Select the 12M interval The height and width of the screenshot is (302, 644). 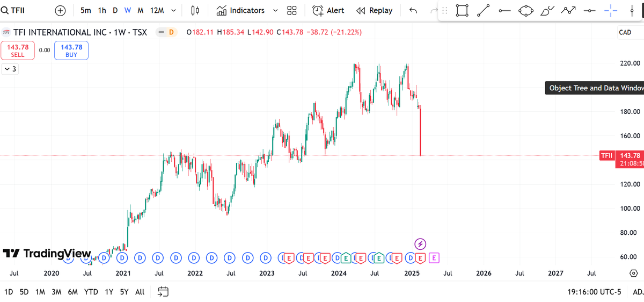[157, 10]
